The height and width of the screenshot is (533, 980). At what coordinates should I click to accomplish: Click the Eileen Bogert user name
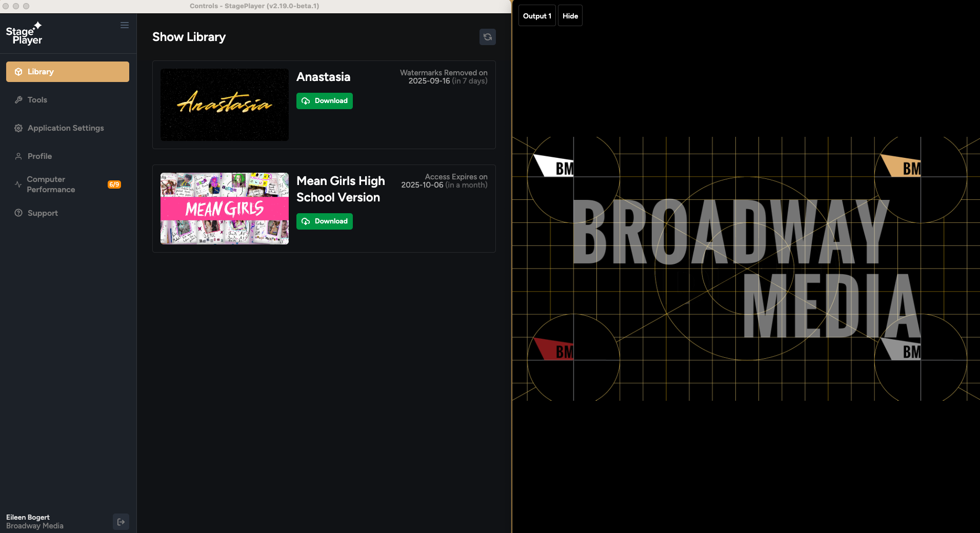[x=28, y=517]
